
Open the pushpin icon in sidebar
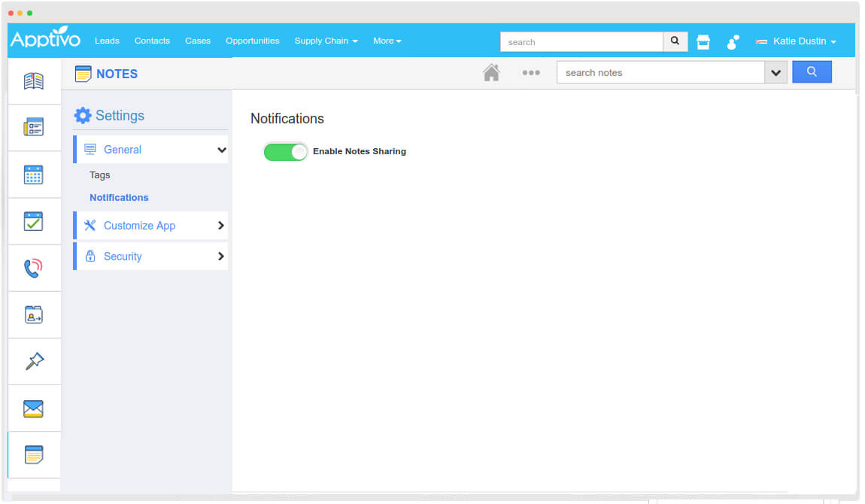click(33, 361)
